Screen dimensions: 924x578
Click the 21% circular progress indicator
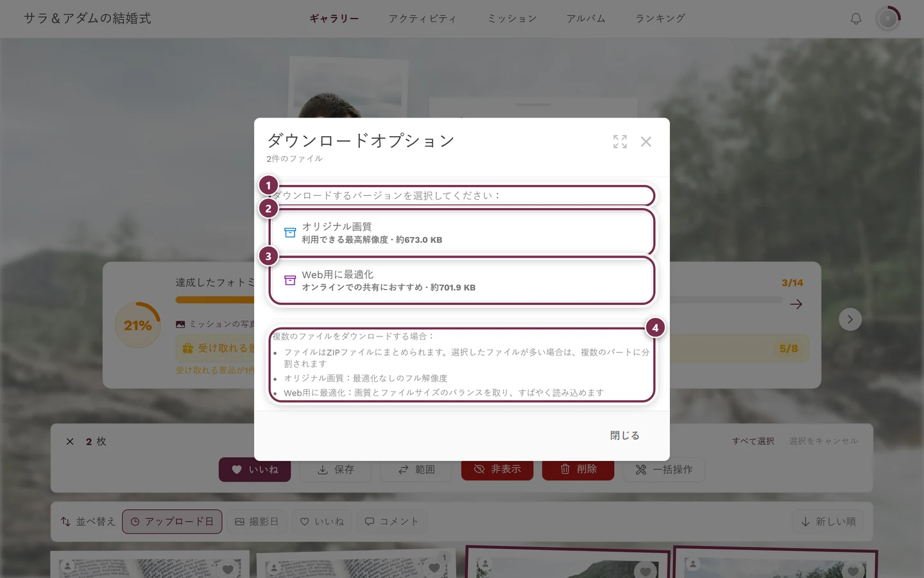coord(138,326)
